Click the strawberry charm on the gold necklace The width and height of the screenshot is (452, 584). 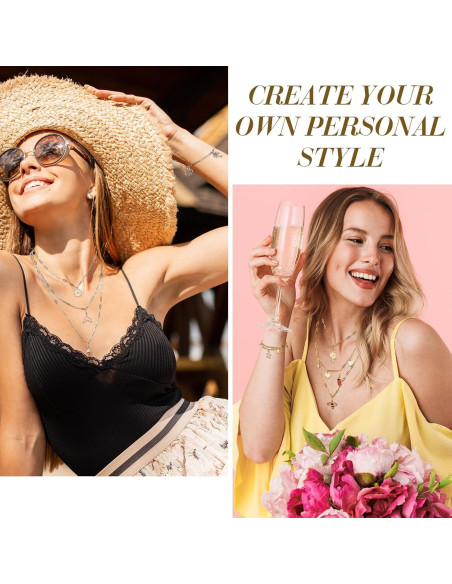(337, 383)
